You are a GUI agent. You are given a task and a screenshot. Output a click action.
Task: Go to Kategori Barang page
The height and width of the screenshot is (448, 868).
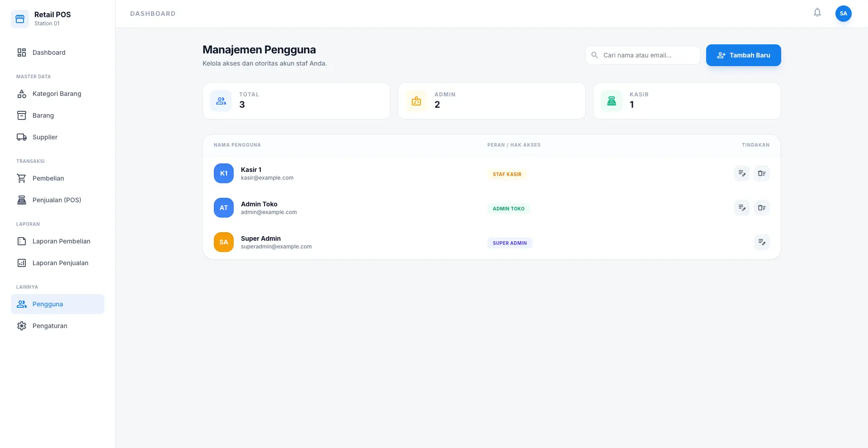coord(57,94)
